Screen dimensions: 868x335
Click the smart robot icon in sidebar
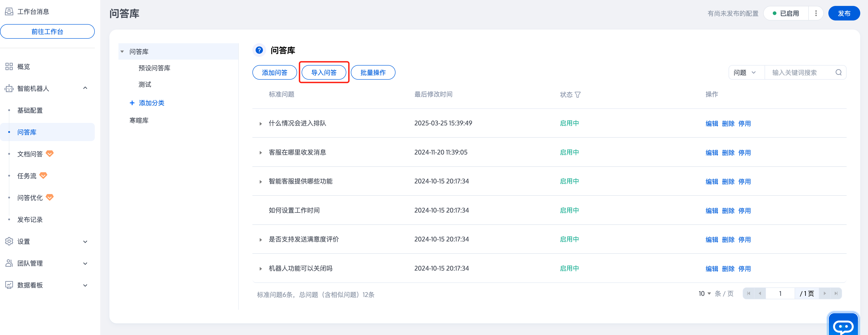point(9,88)
